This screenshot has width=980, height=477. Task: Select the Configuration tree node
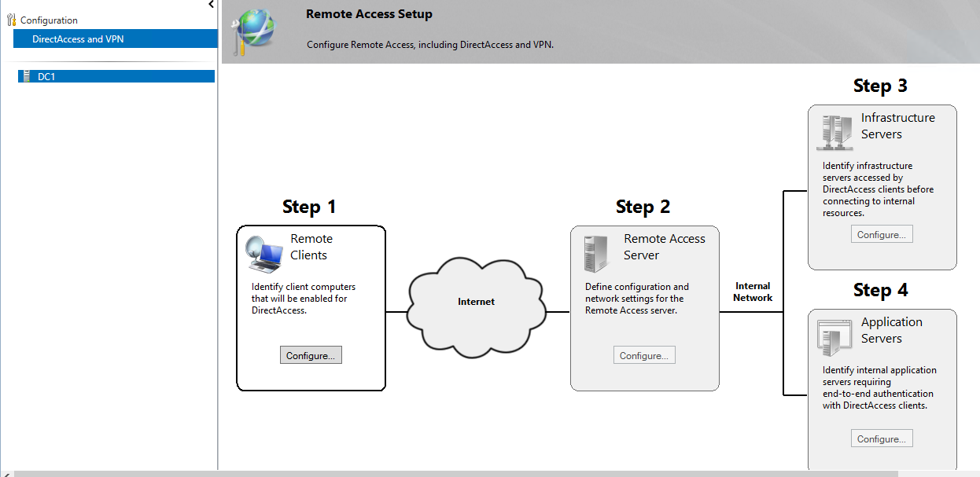pyautogui.click(x=49, y=20)
